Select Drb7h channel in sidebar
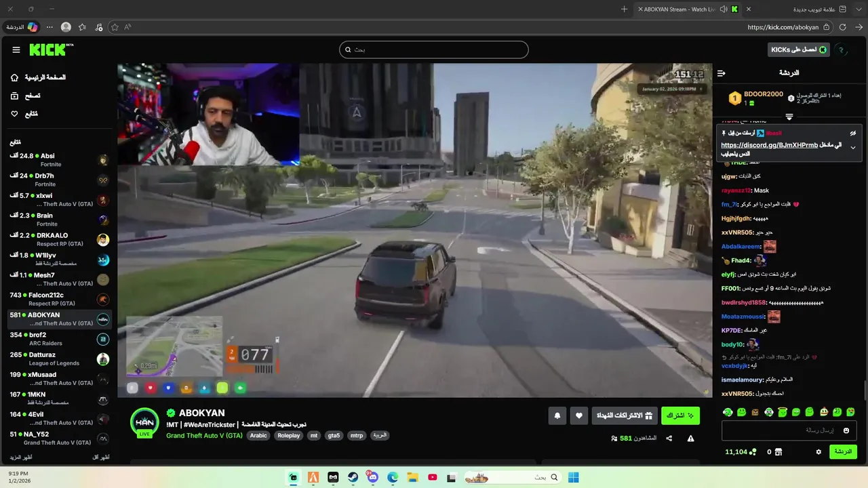Screen dimensions: 868x488 pos(60,180)
